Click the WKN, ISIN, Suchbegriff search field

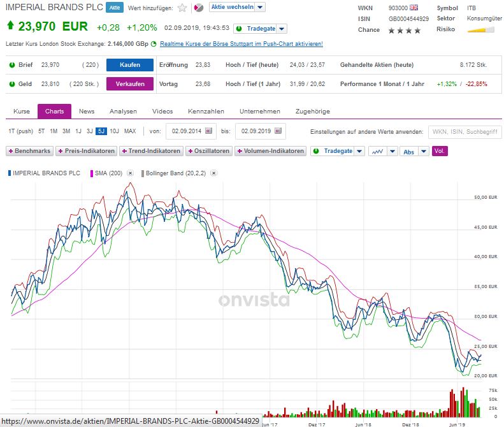click(x=464, y=132)
